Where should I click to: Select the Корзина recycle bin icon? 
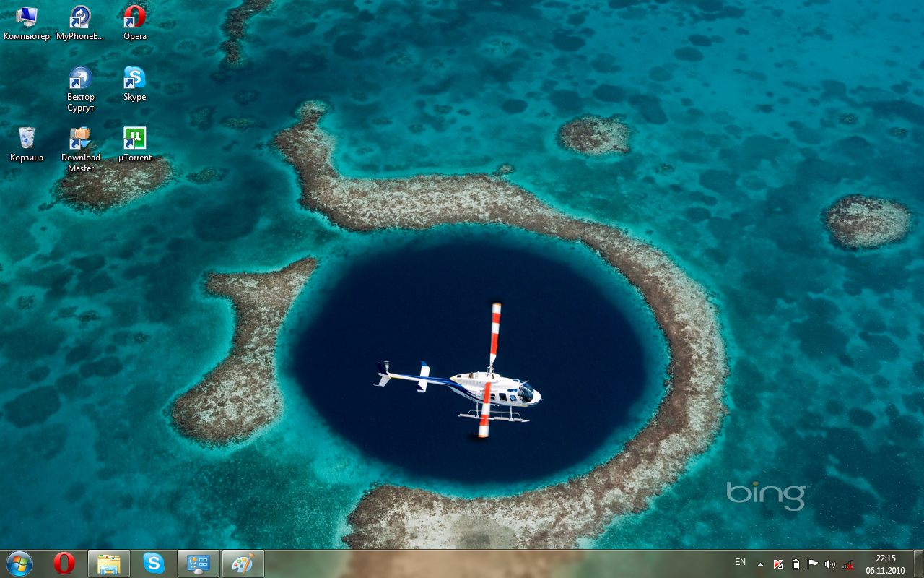tap(27, 144)
